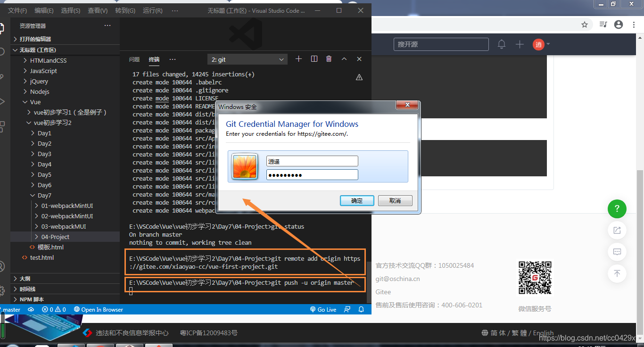Expand HTMLandCSS folder

click(66, 60)
